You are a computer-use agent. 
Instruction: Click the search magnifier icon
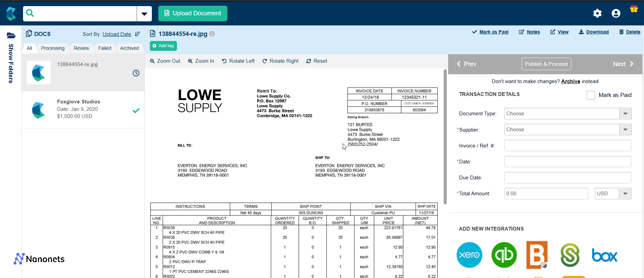coord(30,13)
